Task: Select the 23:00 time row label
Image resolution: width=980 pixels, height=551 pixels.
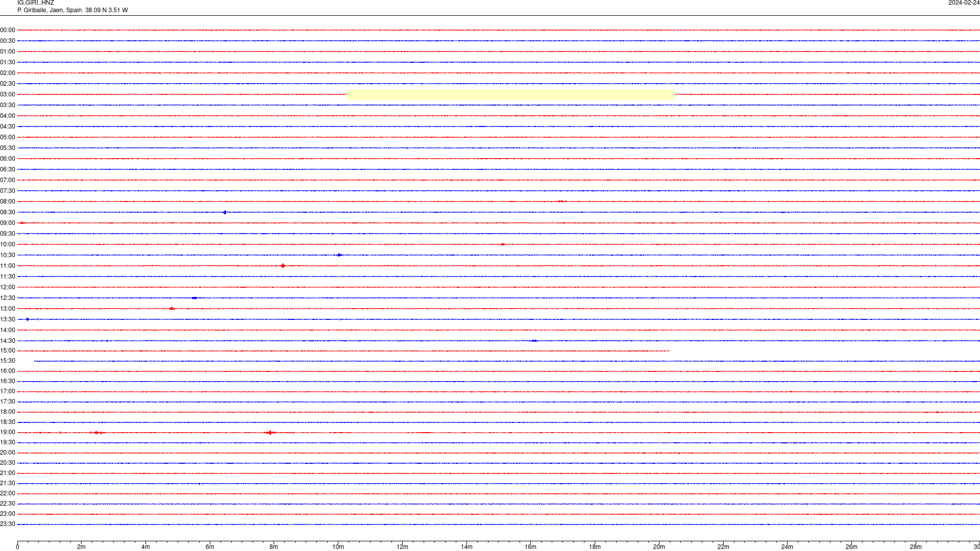Action: (x=8, y=514)
